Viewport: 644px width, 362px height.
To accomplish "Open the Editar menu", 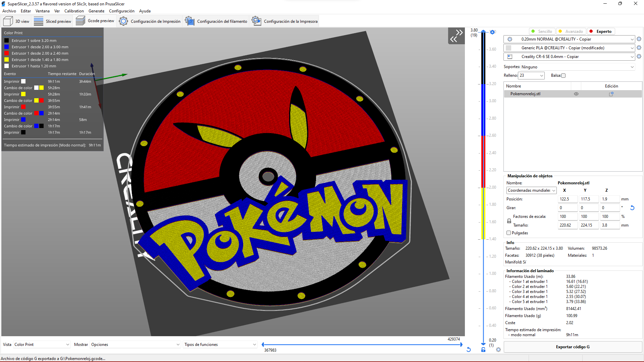I will [26, 11].
